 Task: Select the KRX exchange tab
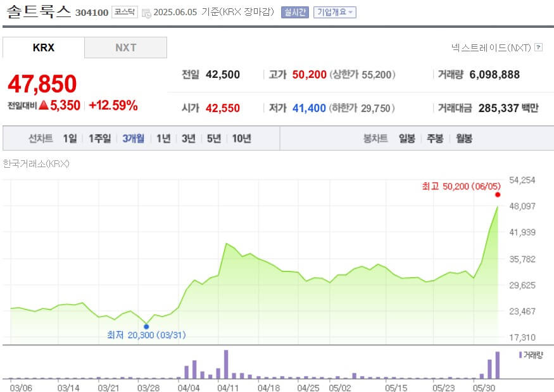pos(44,47)
